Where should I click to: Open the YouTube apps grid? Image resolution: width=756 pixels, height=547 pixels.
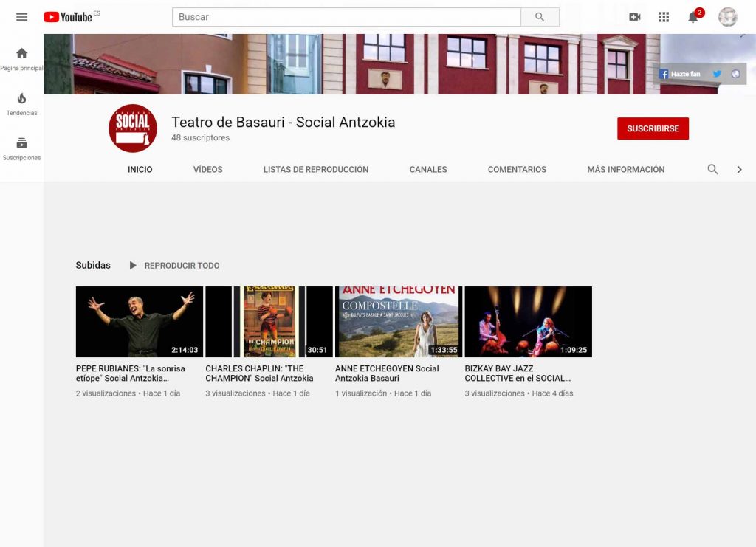(664, 17)
